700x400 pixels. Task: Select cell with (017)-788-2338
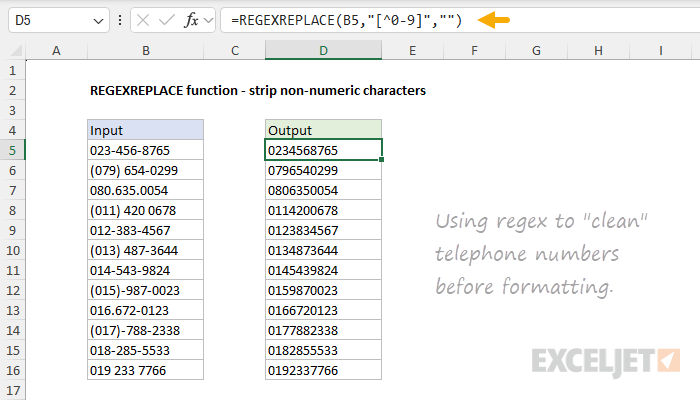click(x=146, y=330)
